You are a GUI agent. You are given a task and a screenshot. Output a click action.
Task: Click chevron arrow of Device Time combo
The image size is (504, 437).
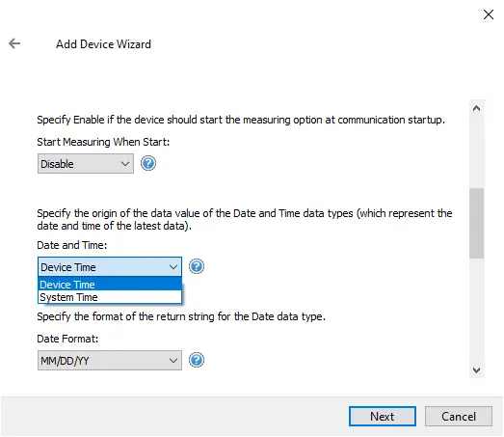tap(173, 267)
